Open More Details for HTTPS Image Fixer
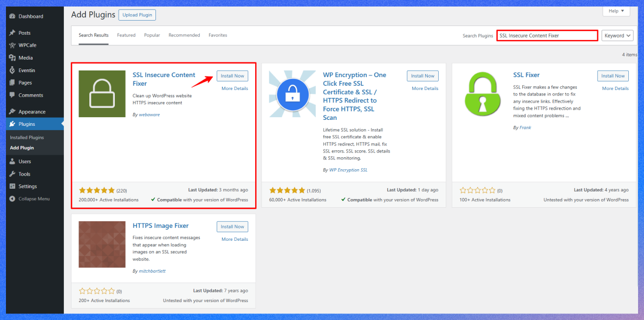 point(235,239)
